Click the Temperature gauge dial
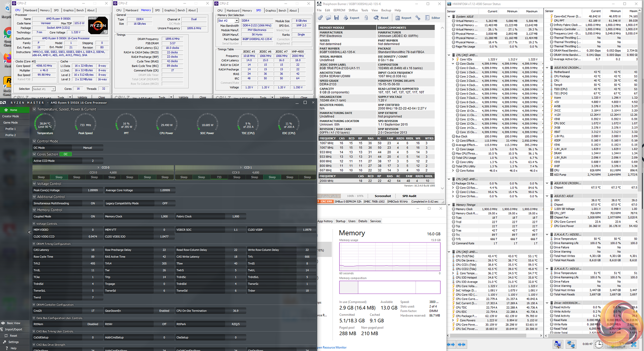This screenshot has width=644, height=351. [x=45, y=124]
